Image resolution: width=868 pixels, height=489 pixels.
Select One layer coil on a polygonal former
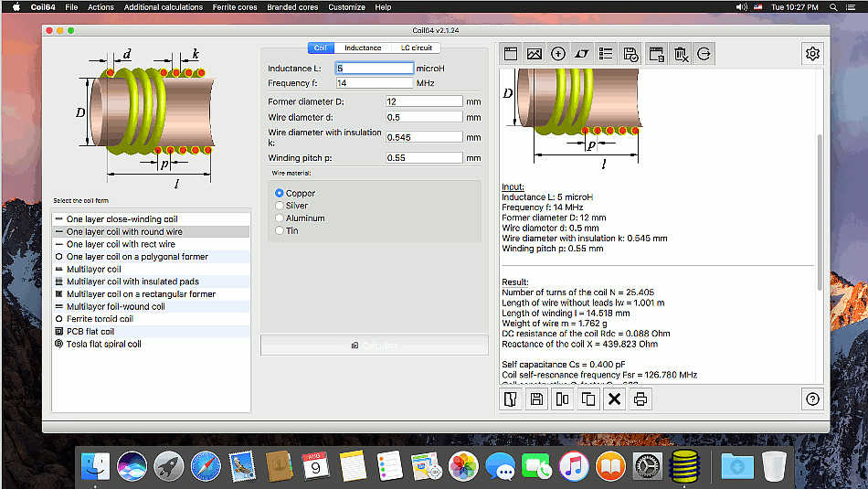[x=151, y=257]
